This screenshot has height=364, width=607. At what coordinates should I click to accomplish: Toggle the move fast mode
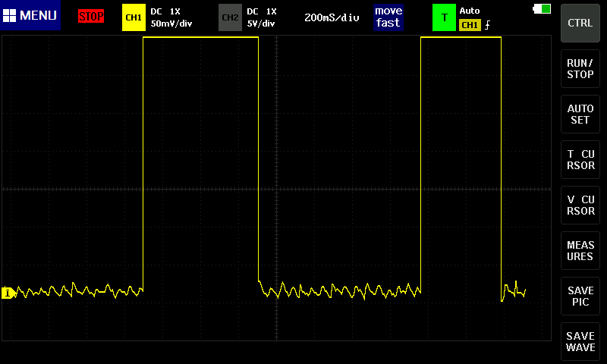click(388, 17)
